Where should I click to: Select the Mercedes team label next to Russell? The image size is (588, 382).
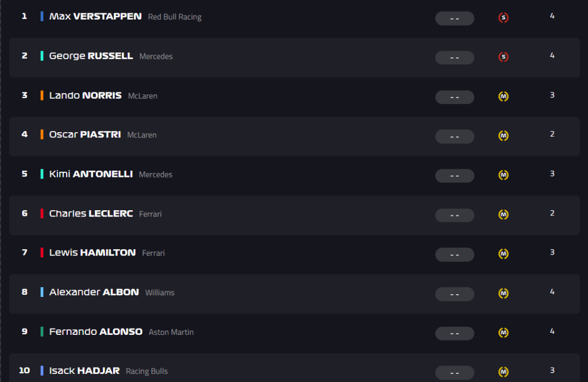click(x=156, y=56)
